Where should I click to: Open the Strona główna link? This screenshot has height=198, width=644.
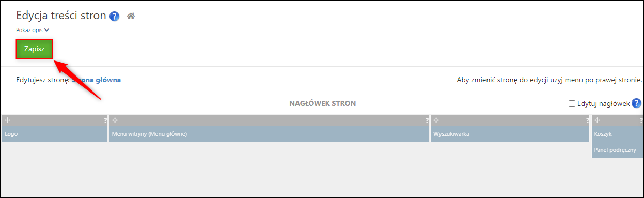pyautogui.click(x=96, y=80)
